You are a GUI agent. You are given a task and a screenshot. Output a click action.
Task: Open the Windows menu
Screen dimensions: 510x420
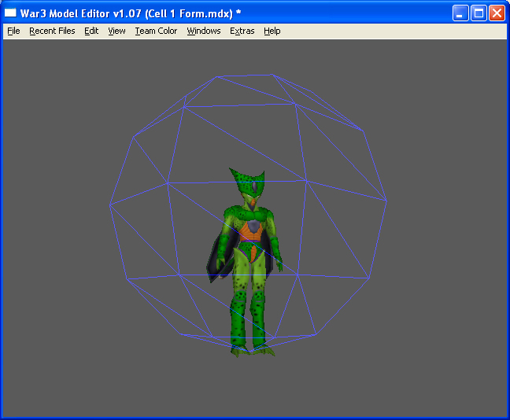coord(204,31)
